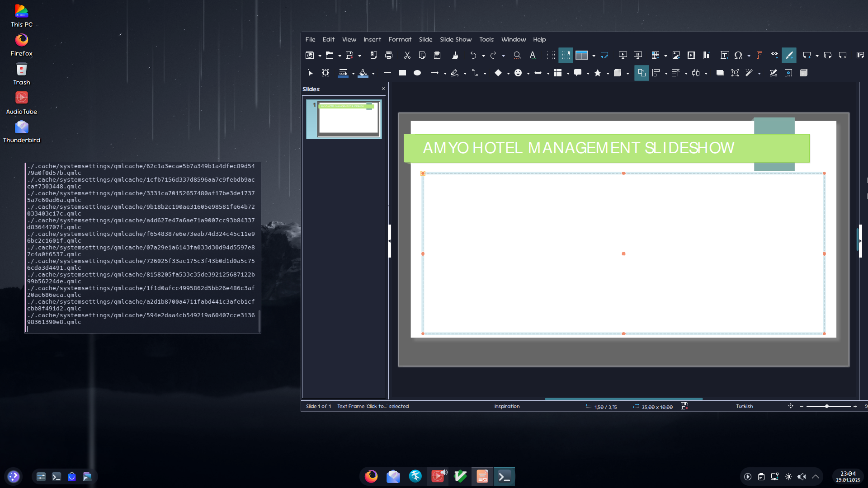The width and height of the screenshot is (868, 488).
Task: Expand New Slide dropdown arrow
Action: coord(817,56)
